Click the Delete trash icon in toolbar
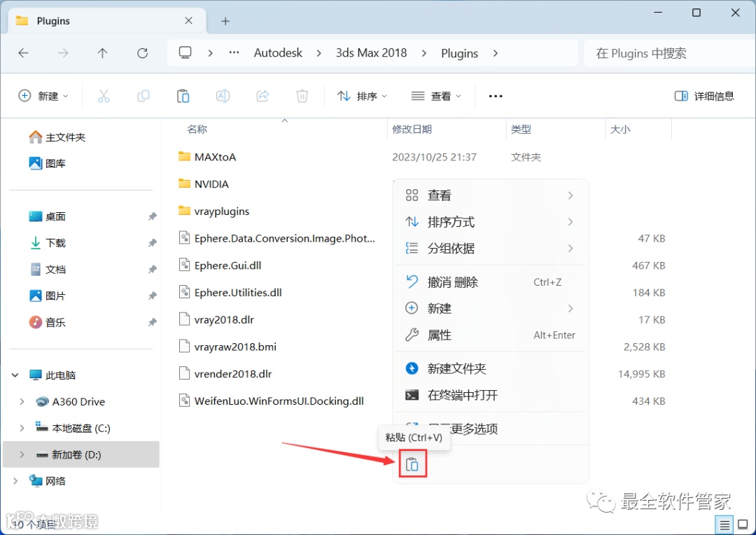Screen dimensions: 756x535 pos(302,96)
